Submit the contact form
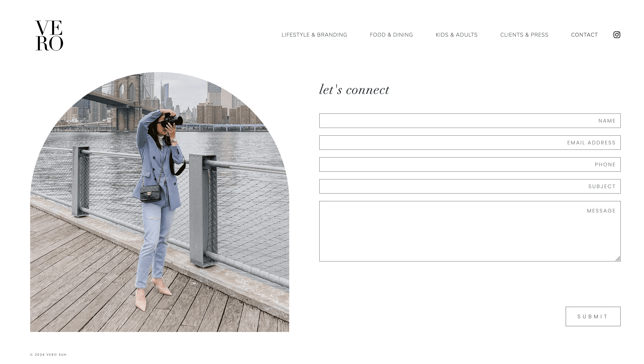 coord(593,316)
